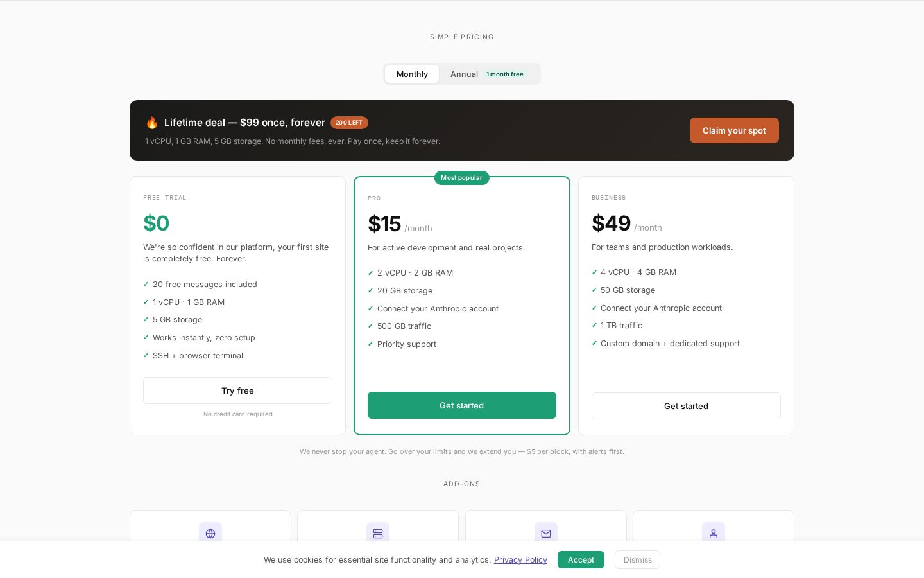
Task: Click '20 GB storage' feature
Action: pyautogui.click(x=405, y=290)
